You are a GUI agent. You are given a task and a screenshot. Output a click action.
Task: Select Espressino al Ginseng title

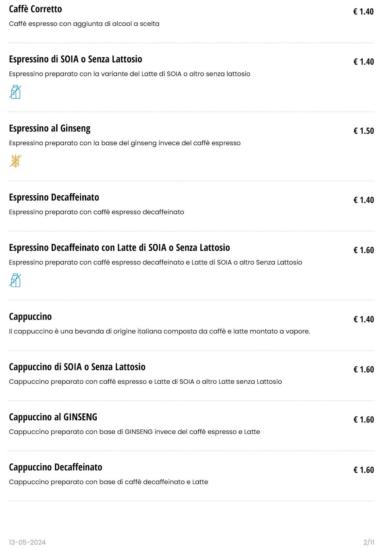[50, 128]
